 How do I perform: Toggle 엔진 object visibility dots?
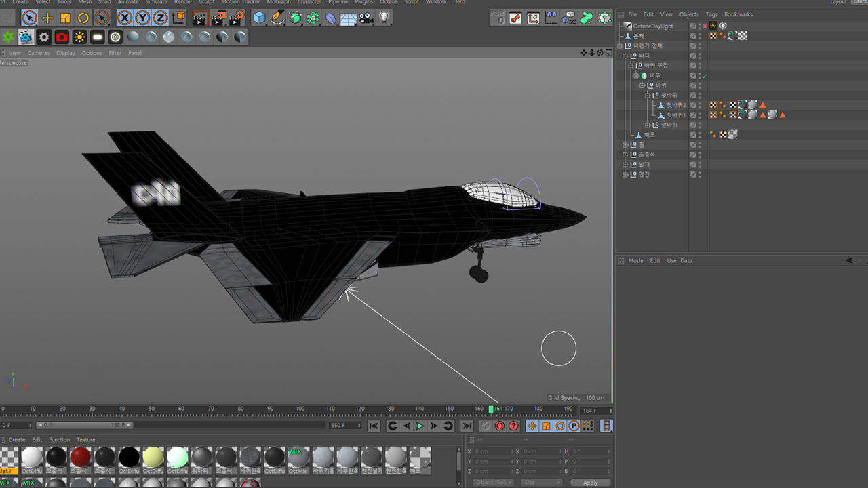coord(699,174)
